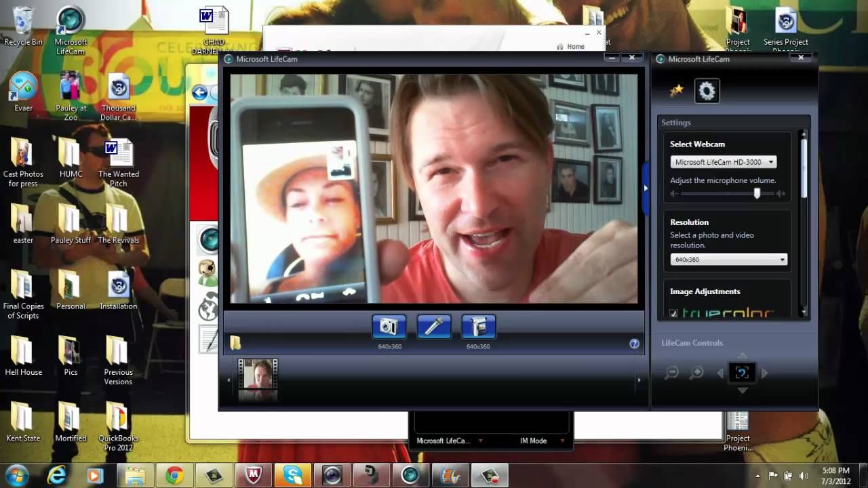Take a photo with the camera button
The width and height of the screenshot is (868, 488).
(389, 327)
